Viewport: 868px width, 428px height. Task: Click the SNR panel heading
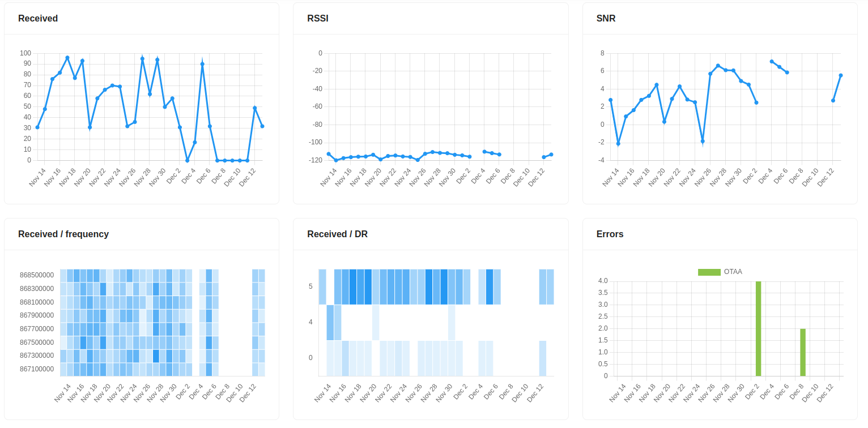(x=606, y=19)
